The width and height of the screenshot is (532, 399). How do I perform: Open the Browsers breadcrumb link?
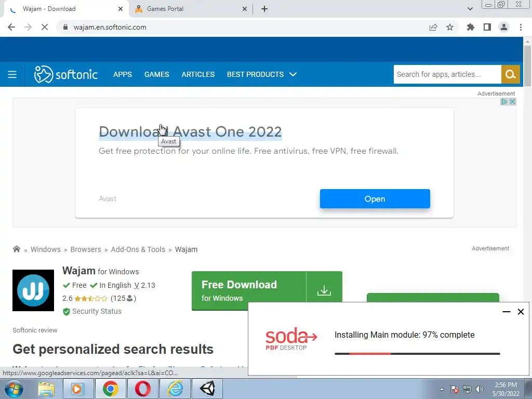tap(86, 249)
